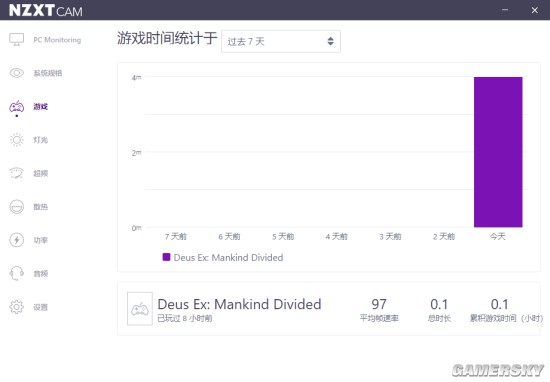Click the Deus Ex: Mankind Divided legend label
The height and width of the screenshot is (382, 550).
pos(228,257)
